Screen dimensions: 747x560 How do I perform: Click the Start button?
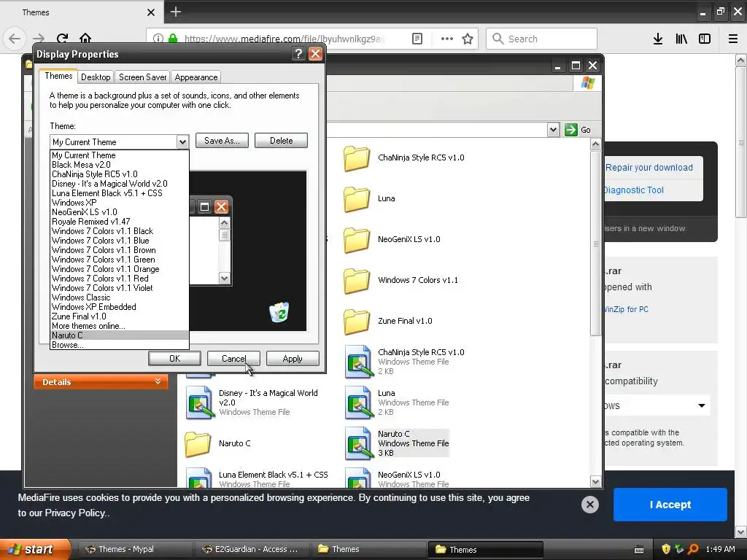(35, 549)
